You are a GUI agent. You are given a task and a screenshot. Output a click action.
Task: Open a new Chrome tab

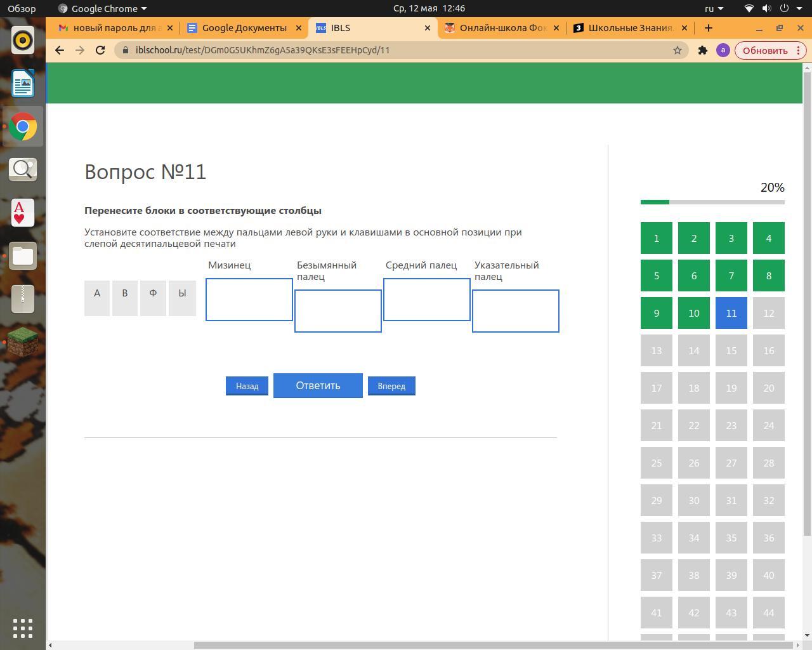click(x=709, y=28)
